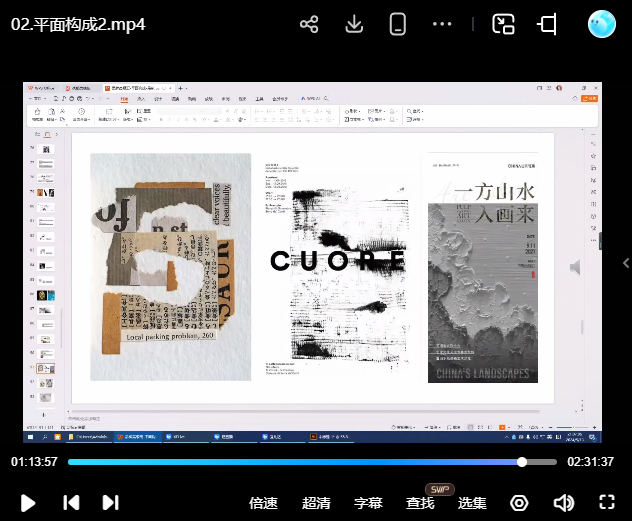Mute the player volume
This screenshot has height=521, width=632.
coord(564,503)
